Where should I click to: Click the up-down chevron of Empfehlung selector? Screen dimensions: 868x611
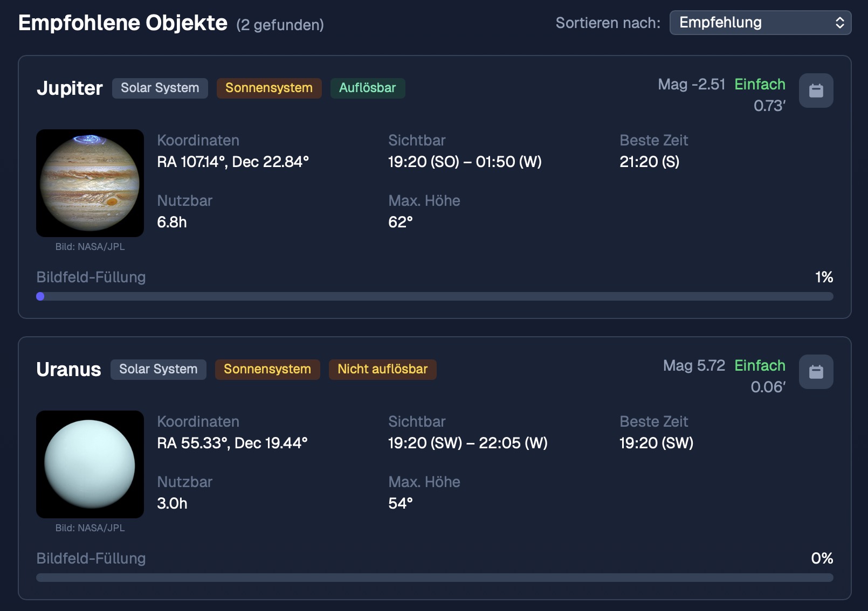pos(839,23)
